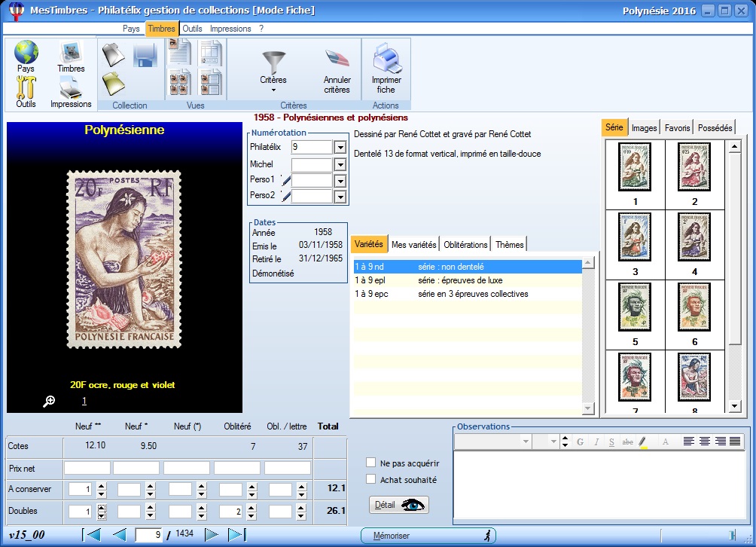Go to the first record arrow

click(92, 534)
